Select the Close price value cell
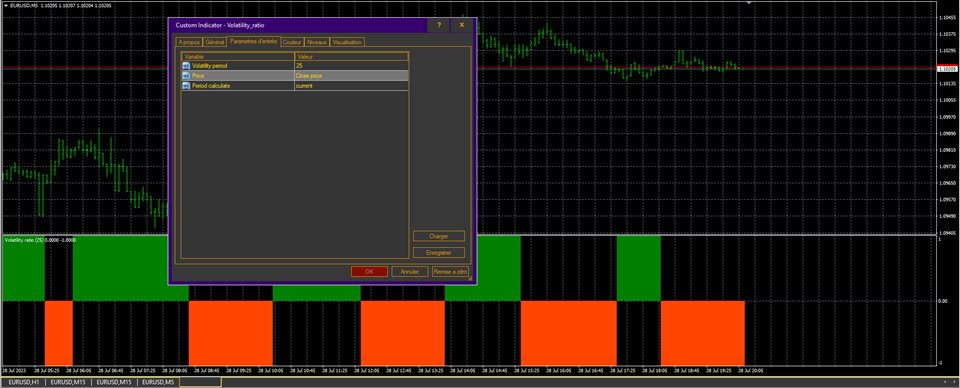 (351, 76)
